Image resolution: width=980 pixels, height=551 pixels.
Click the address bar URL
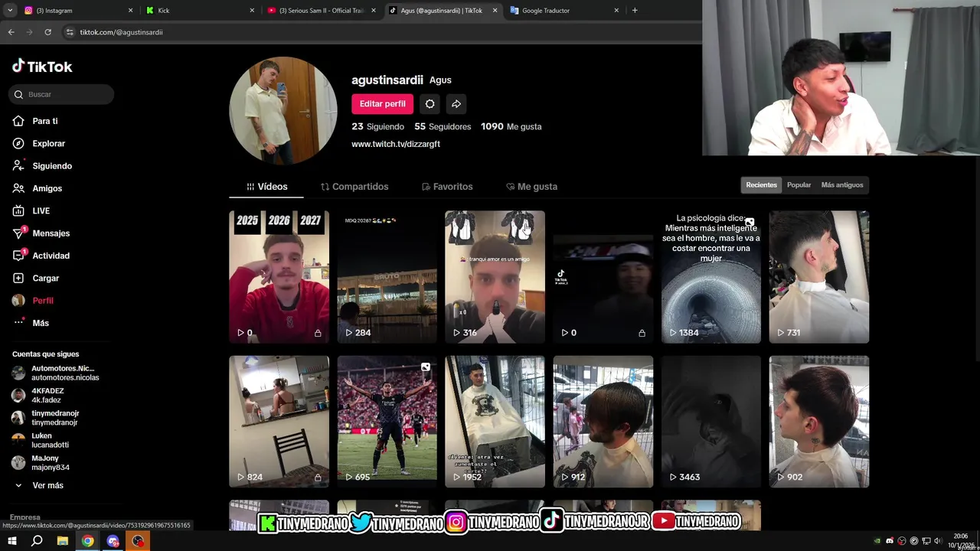121,32
